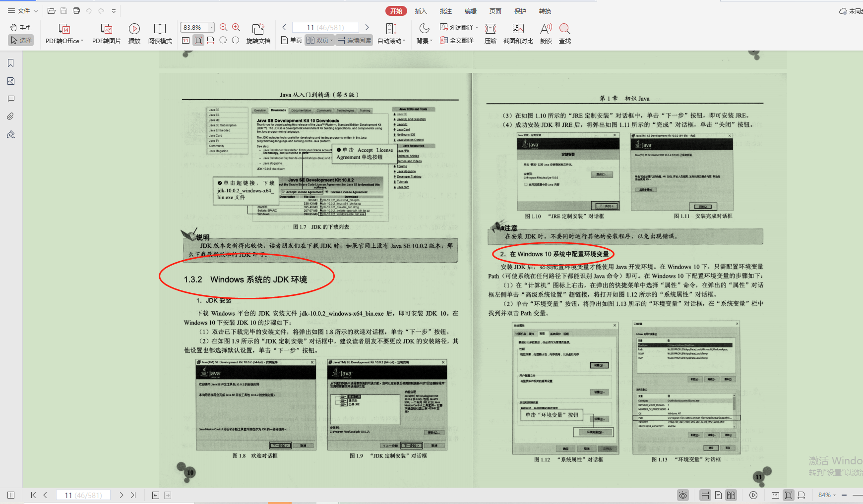The width and height of the screenshot is (863, 504).
Task: Switch to the 保护 ribbon tab
Action: tap(520, 11)
